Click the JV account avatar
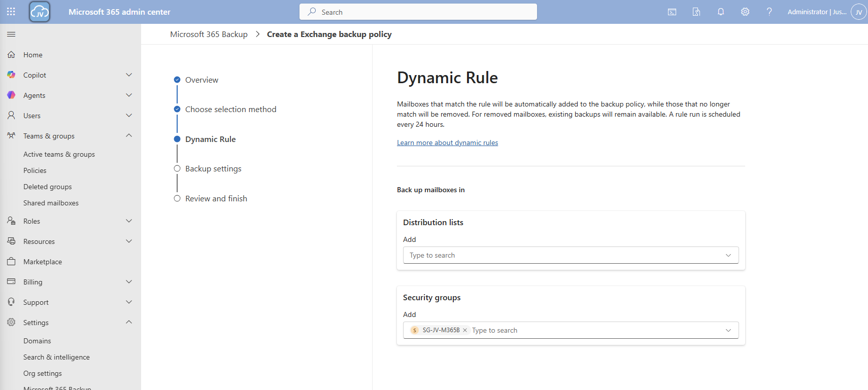The height and width of the screenshot is (390, 868). pos(859,12)
